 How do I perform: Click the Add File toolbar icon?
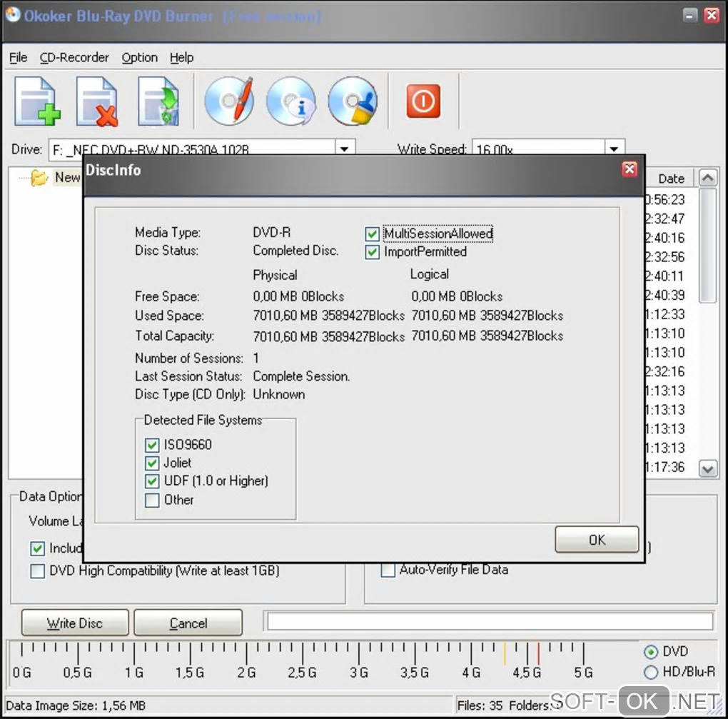(x=37, y=101)
